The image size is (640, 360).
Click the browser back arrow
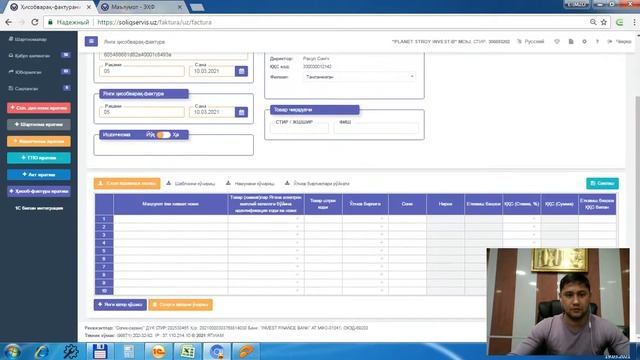coord(8,22)
